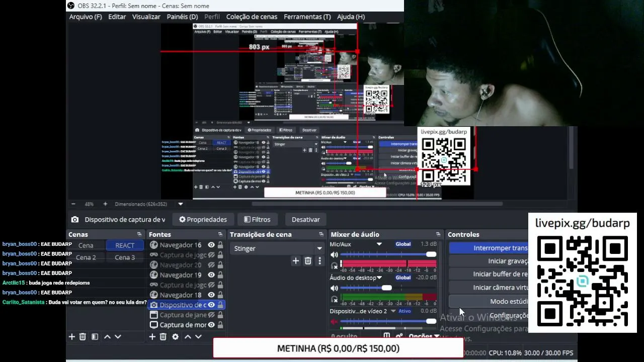This screenshot has width=644, height=362.
Task: Open the Ferramentas menu
Action: (307, 17)
